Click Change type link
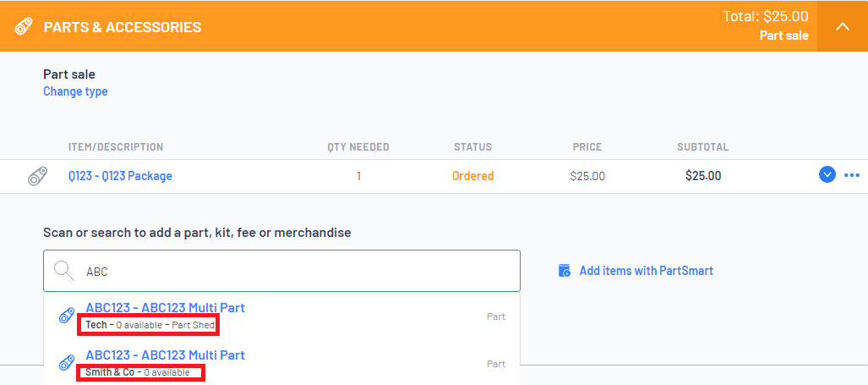This screenshot has height=385, width=868. [75, 91]
